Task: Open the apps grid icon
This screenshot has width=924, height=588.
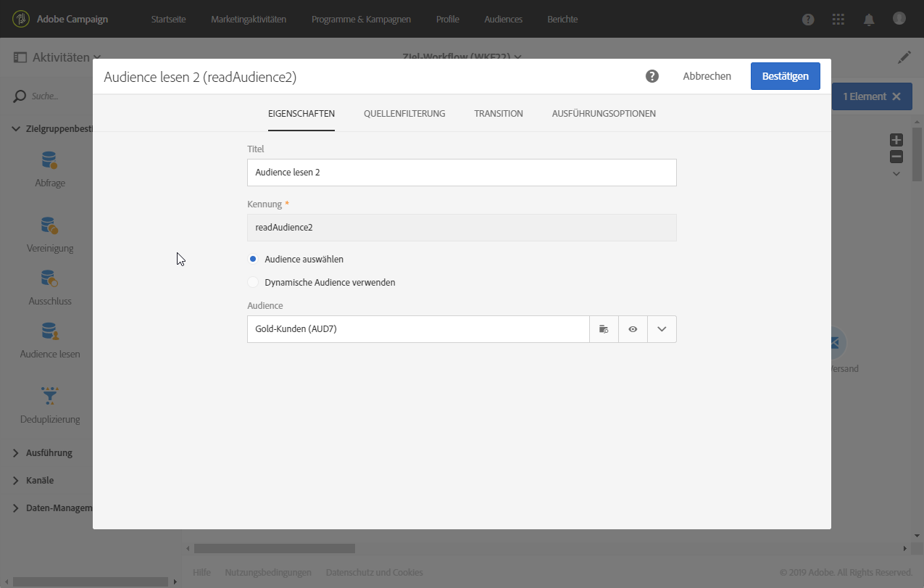Action: pyautogui.click(x=838, y=20)
